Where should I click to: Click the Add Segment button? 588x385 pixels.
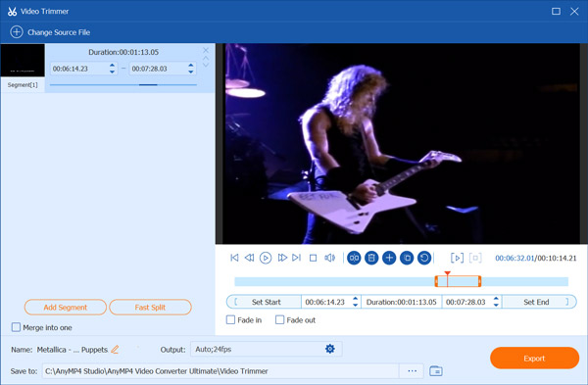[66, 308]
